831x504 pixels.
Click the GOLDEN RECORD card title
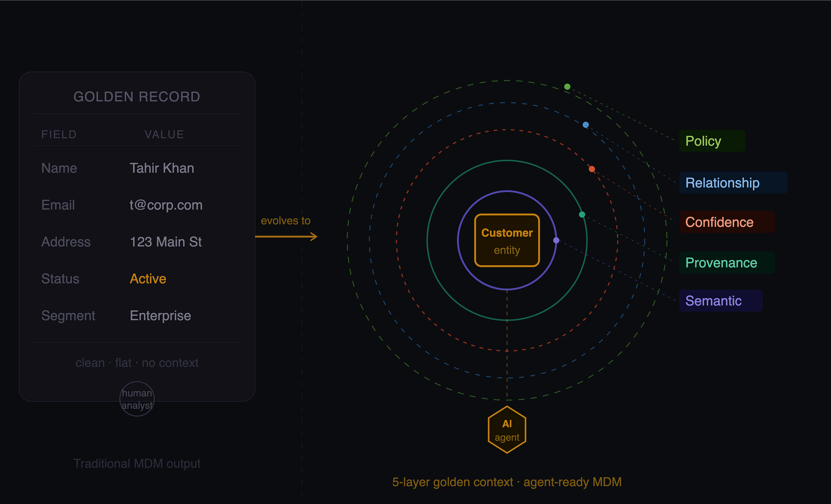[137, 97]
